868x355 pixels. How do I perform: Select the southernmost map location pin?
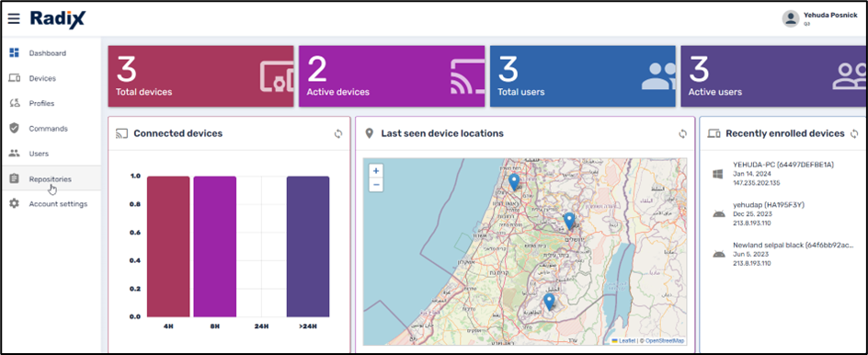(x=549, y=302)
